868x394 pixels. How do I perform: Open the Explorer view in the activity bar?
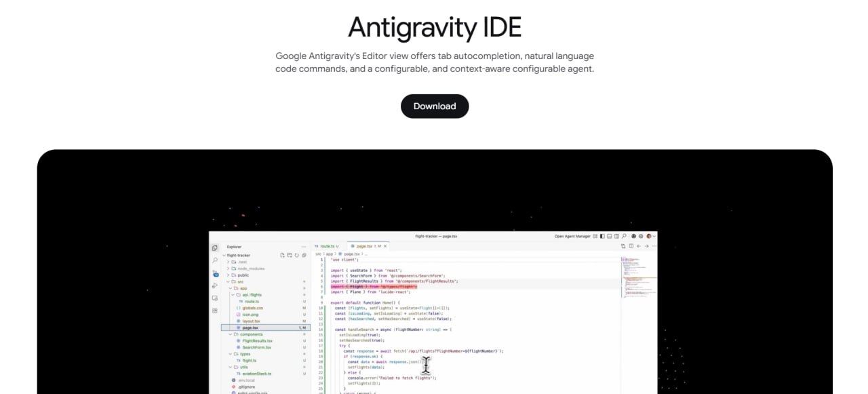point(214,248)
